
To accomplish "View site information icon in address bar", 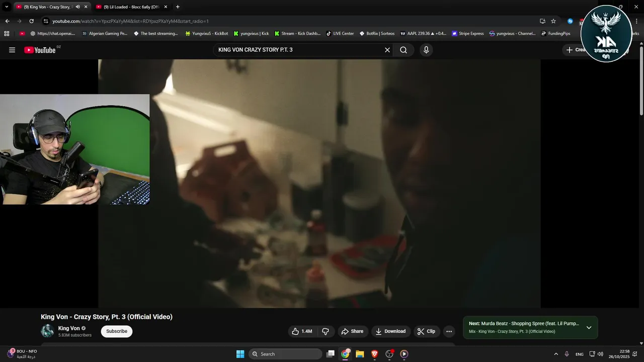I will [46, 21].
